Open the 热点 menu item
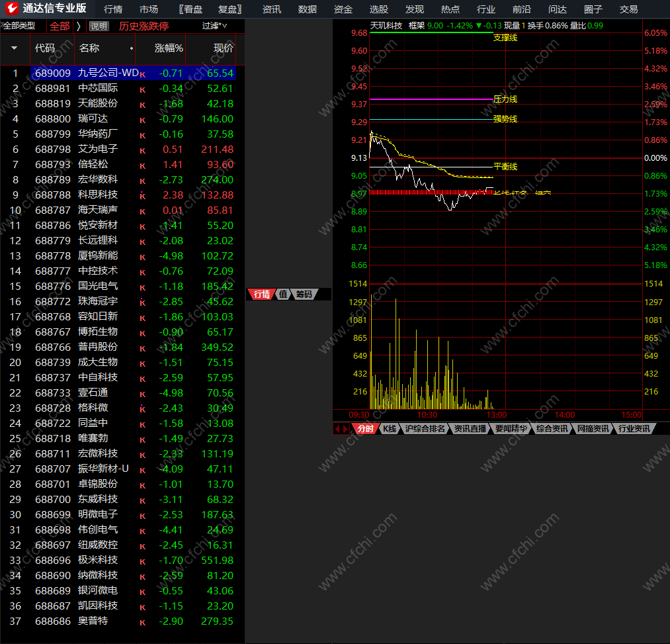The width and height of the screenshot is (670, 644). [x=450, y=9]
